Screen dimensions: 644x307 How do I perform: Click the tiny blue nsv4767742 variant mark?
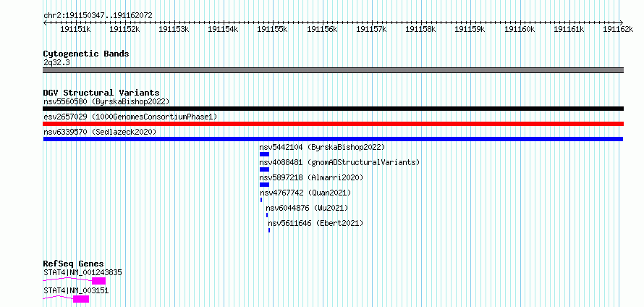click(x=261, y=200)
